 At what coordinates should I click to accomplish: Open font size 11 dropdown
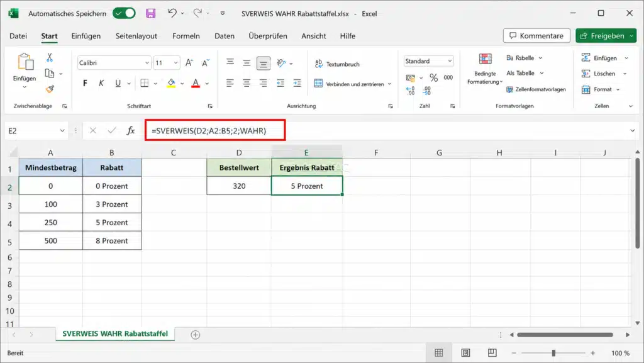(176, 63)
